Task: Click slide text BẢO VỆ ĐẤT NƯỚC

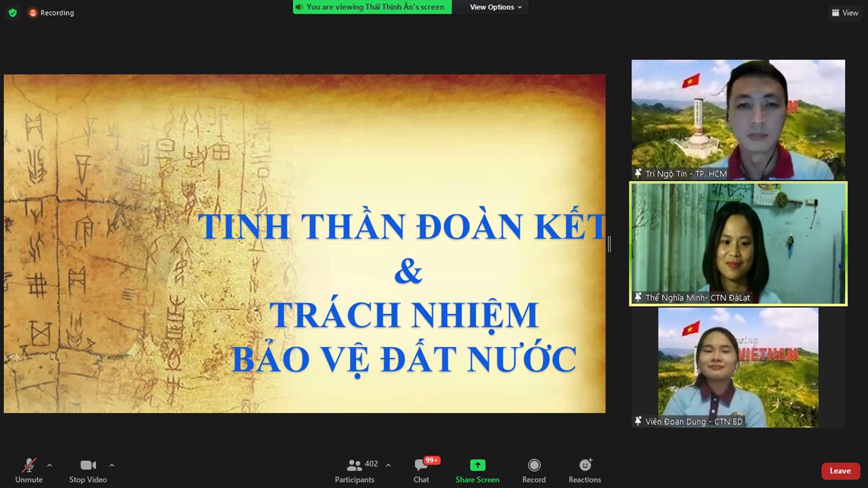Action: pos(404,359)
